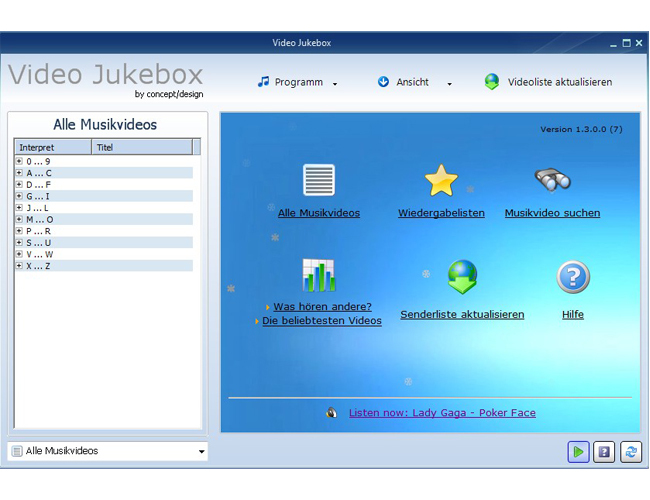Click the globe download Senderliste icon
Image resolution: width=650 pixels, height=500 pixels.
[462, 277]
